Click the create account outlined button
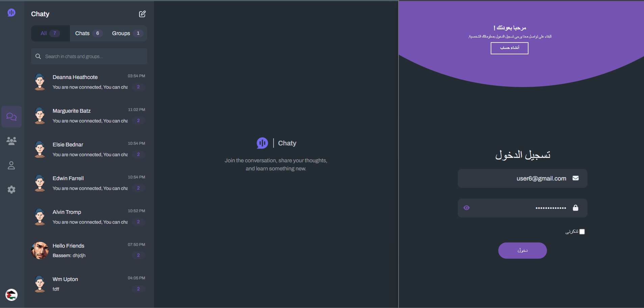 510,48
